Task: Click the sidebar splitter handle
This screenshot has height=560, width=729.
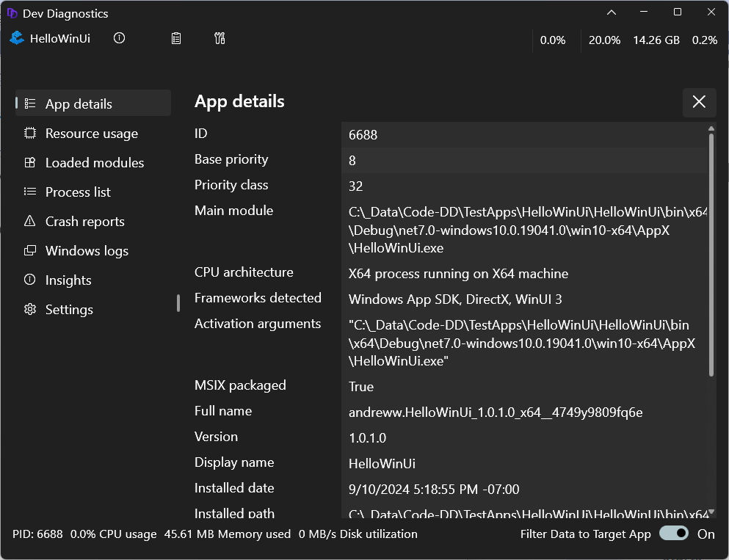Action: tap(178, 303)
